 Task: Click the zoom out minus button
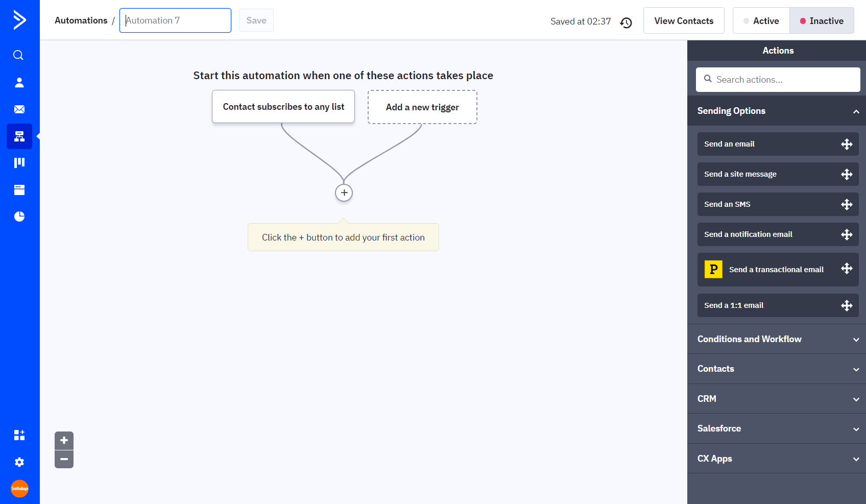coord(64,459)
